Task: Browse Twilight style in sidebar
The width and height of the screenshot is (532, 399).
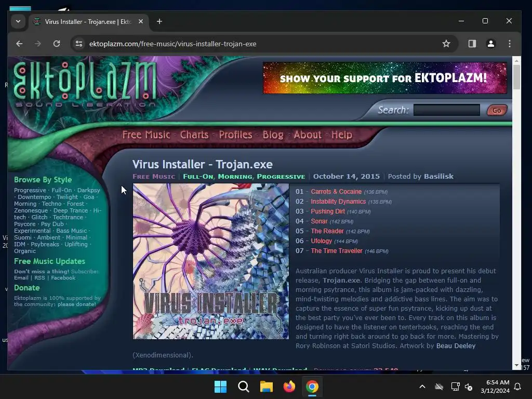Action: 67,197
